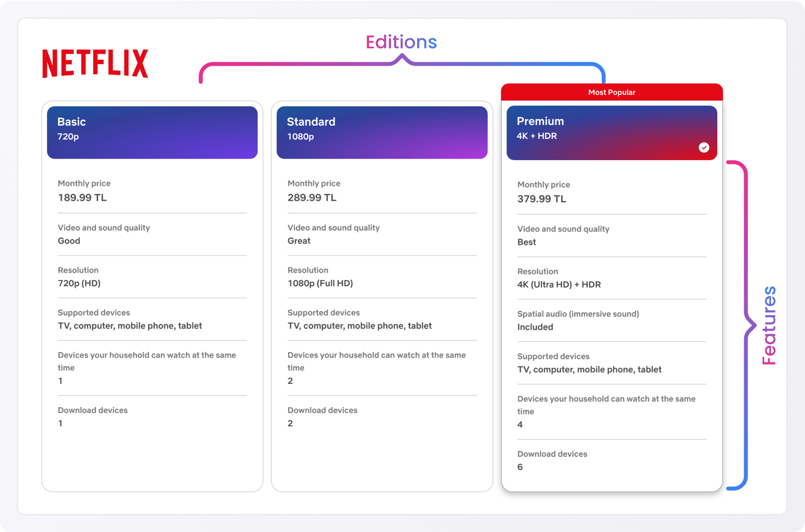The height and width of the screenshot is (532, 805).
Task: Click the Most Popular red banner
Action: pyautogui.click(x=611, y=92)
